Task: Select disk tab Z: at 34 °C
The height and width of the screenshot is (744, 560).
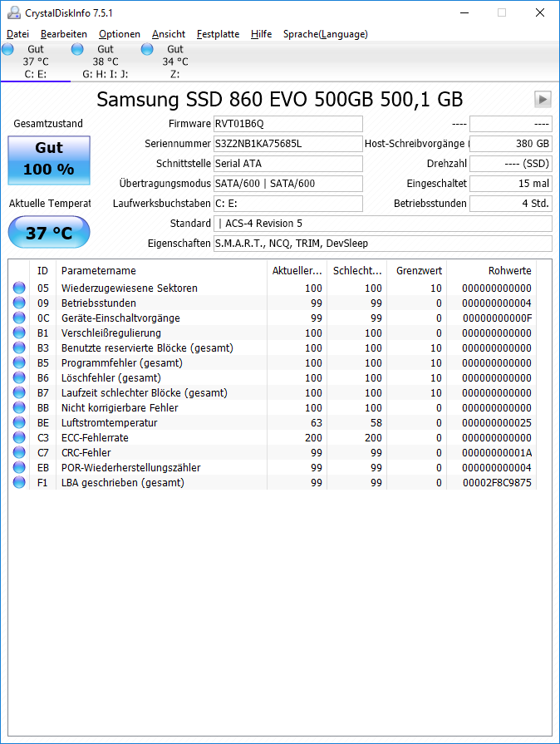Action: point(175,62)
